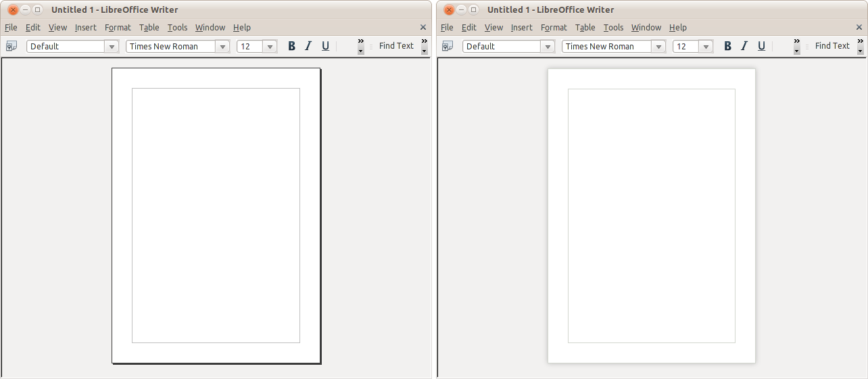Expand Times New Roman font dropdown in right window
Viewport: 868px width, 379px height.
pos(658,47)
